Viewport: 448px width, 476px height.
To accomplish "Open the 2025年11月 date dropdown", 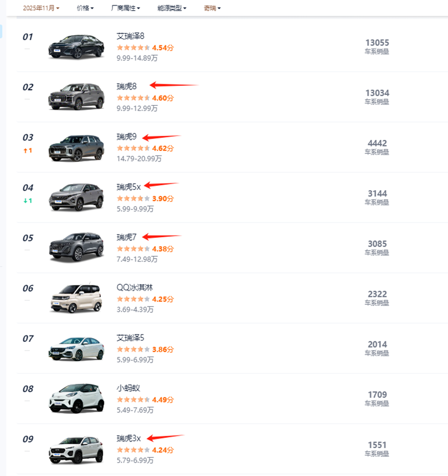I will (x=41, y=8).
